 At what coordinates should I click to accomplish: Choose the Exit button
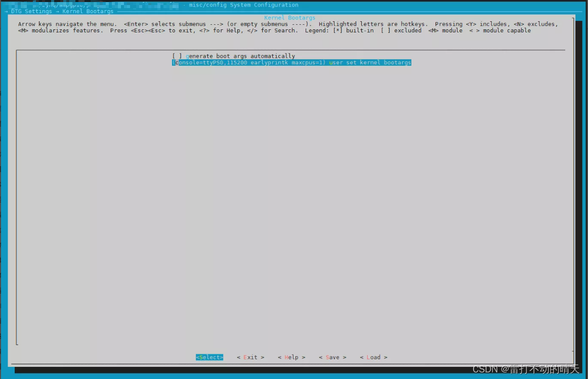click(250, 357)
